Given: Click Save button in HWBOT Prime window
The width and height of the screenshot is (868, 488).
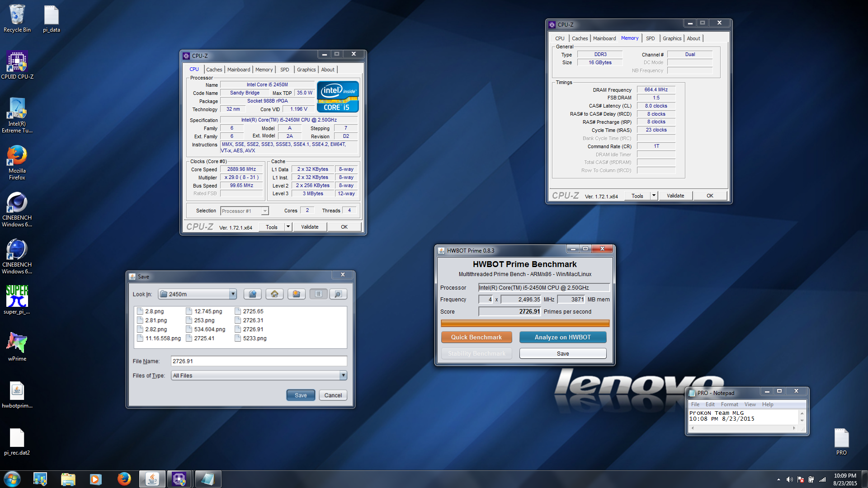Looking at the screenshot, I should pyautogui.click(x=563, y=353).
